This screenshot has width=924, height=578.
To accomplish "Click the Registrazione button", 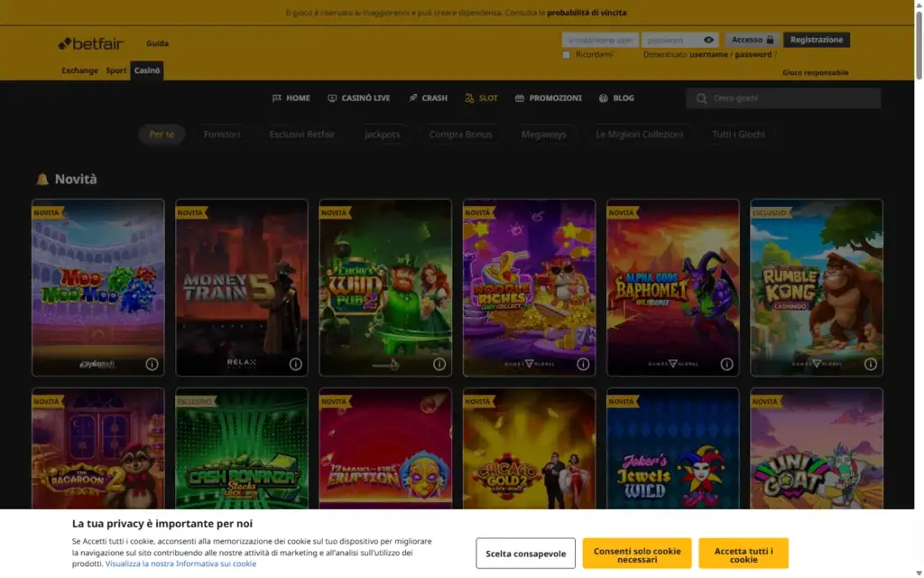I will coord(816,40).
